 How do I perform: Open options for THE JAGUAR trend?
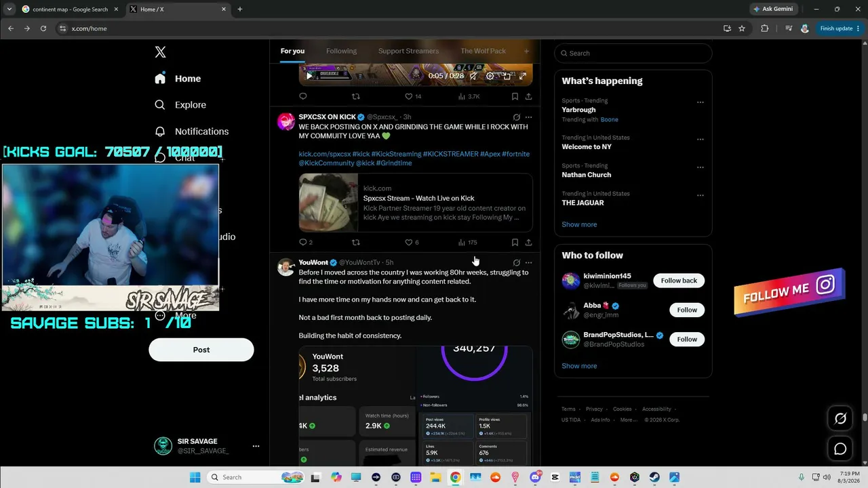(701, 195)
